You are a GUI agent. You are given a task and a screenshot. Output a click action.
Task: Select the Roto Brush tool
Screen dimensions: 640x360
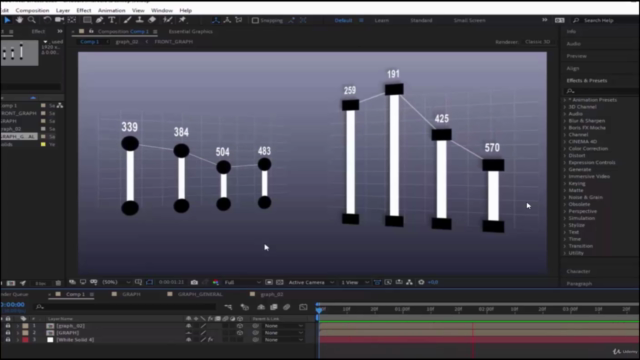coord(167,20)
